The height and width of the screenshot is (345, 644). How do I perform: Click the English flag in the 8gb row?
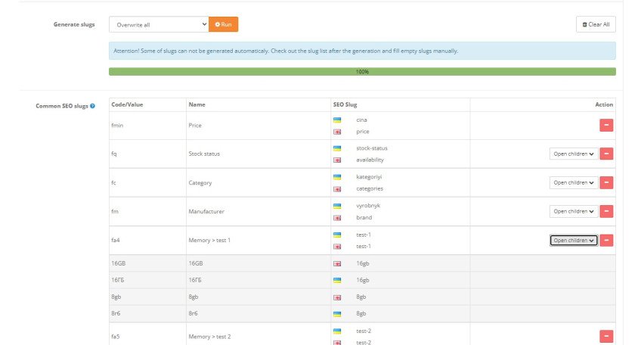(337, 297)
